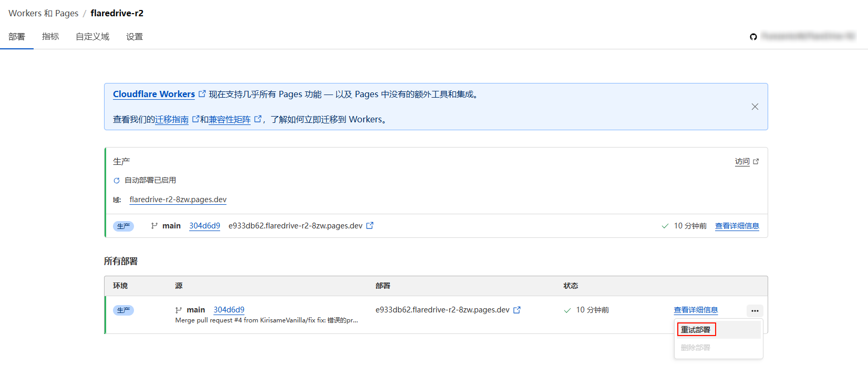The height and width of the screenshot is (366, 868).
Task: Open three-dot menu for deployment row
Action: pyautogui.click(x=755, y=311)
